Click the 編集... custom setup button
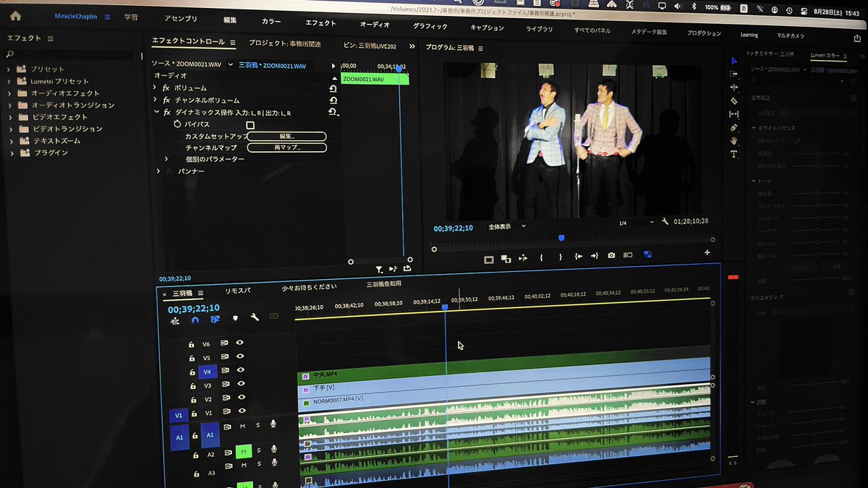 (x=287, y=136)
